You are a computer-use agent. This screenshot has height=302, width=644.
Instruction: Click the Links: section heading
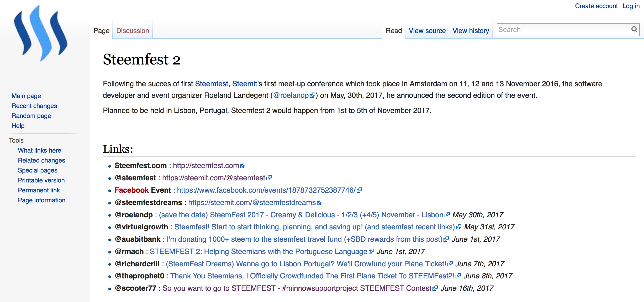click(118, 149)
